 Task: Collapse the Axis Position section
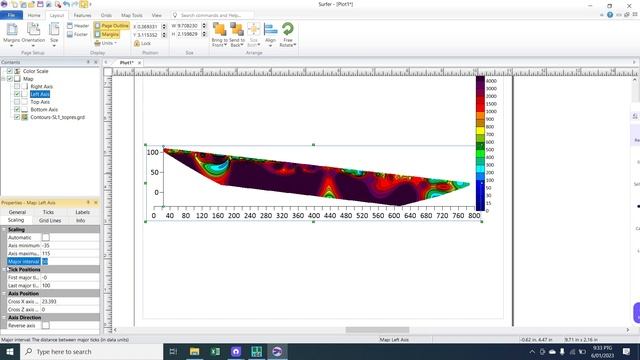pos(4,293)
